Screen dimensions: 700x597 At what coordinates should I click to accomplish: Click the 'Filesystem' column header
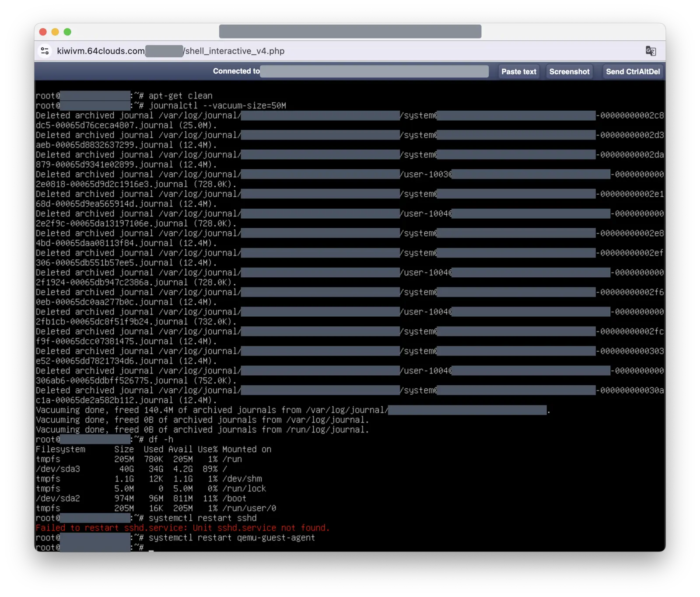click(x=60, y=449)
